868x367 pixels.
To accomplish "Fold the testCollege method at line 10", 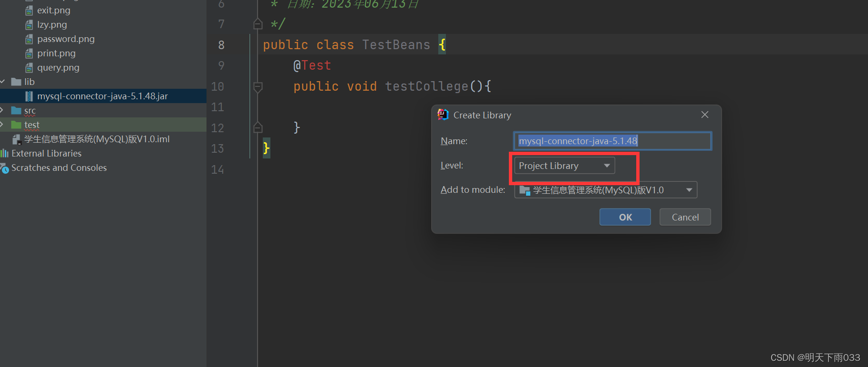I will pos(258,87).
